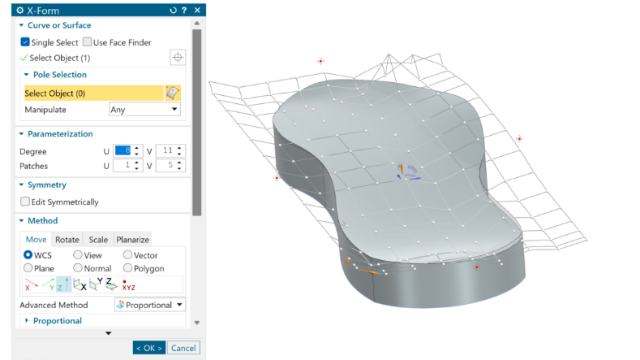This screenshot has height=360, width=640.
Task: Select the View radio button
Action: point(78,255)
